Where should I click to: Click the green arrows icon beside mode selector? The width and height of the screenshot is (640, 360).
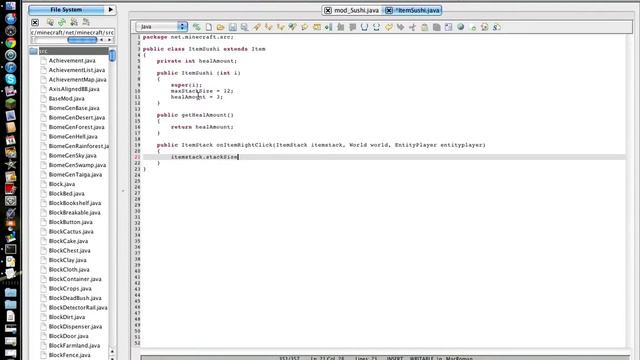coord(197,27)
